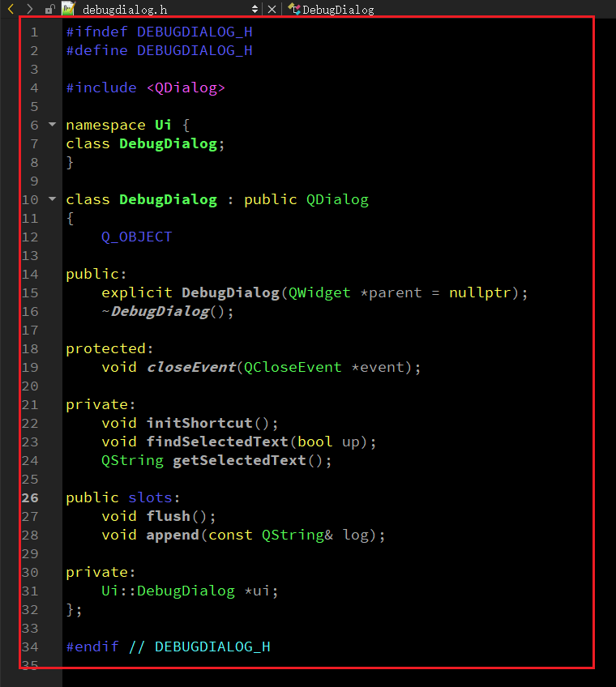Click the Ui namespace name on line 6
This screenshot has width=616, height=687.
[x=163, y=125]
